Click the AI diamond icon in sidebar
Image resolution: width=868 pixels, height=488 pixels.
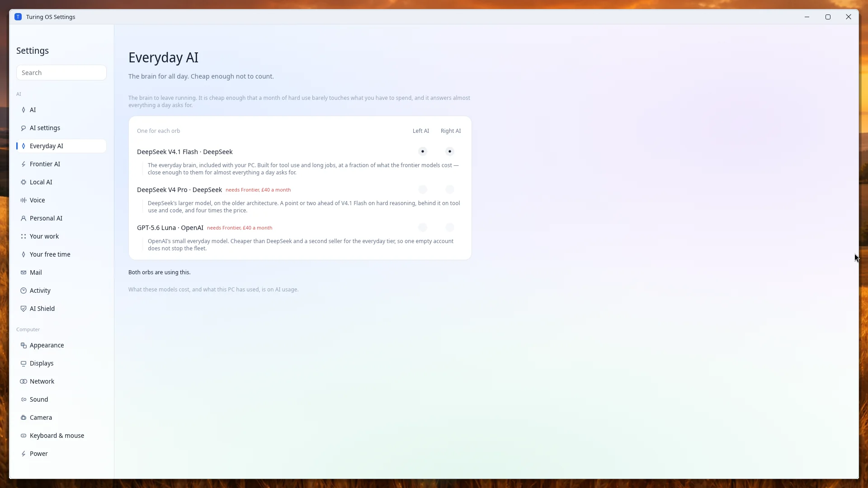(24, 110)
